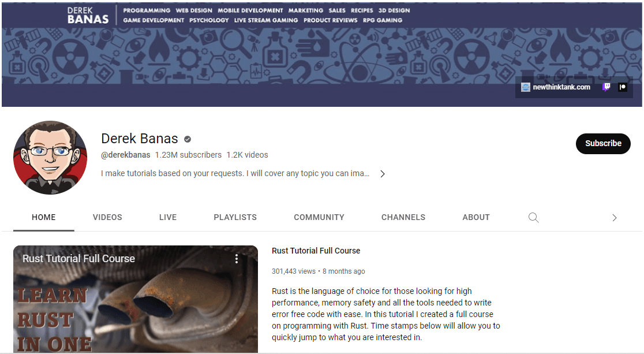This screenshot has height=354, width=644.
Task: Open the newthinktank.com link
Action: pyautogui.click(x=561, y=87)
